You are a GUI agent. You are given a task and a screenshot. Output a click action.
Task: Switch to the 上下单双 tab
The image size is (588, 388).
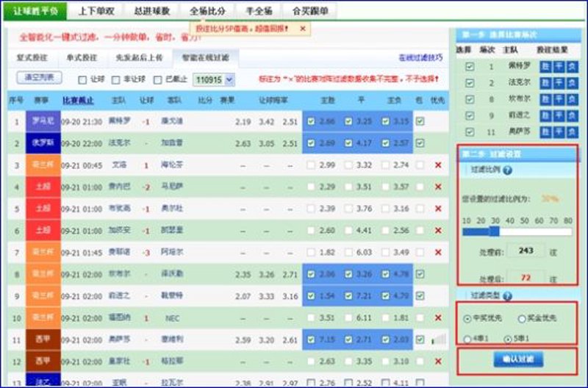(x=96, y=11)
